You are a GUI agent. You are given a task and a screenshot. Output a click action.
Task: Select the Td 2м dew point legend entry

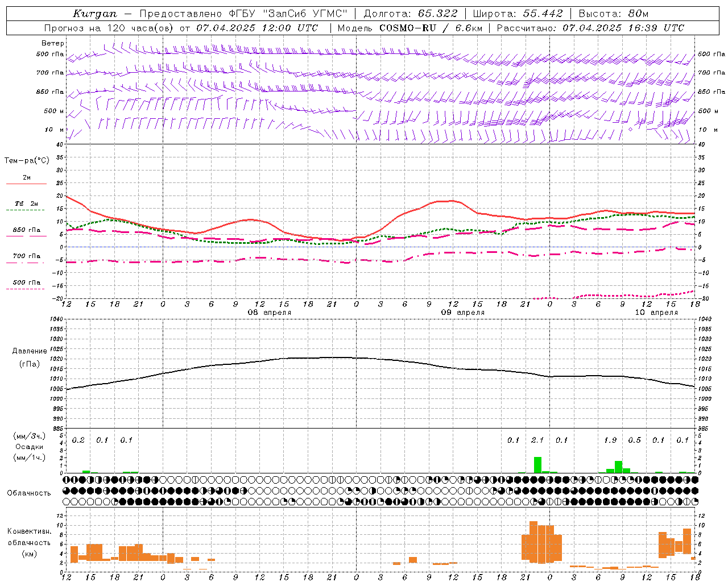(27, 203)
